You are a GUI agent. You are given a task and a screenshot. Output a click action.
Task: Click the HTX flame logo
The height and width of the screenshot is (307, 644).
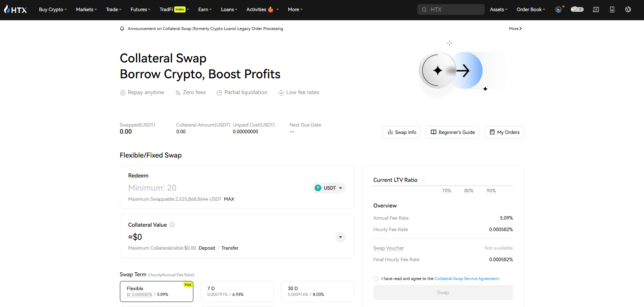click(15, 9)
